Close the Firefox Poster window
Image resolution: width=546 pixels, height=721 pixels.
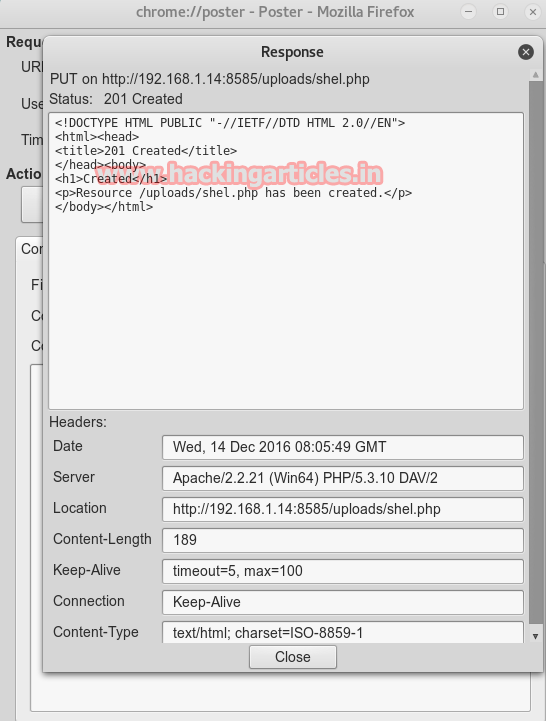tap(533, 12)
